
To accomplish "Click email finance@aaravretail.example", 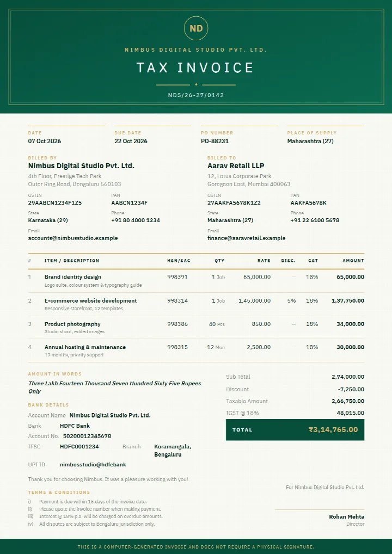I will pos(247,238).
